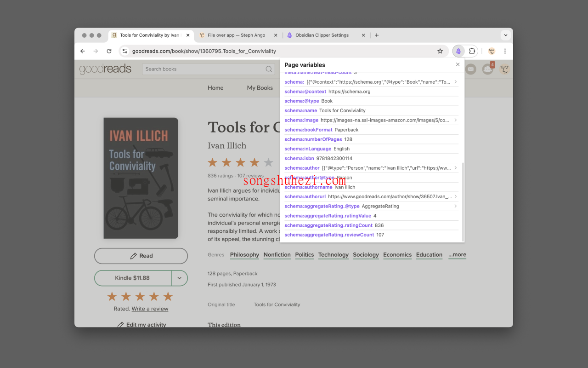Close the Obsidian Clipper Settings tab
The height and width of the screenshot is (368, 588).
pos(363,35)
